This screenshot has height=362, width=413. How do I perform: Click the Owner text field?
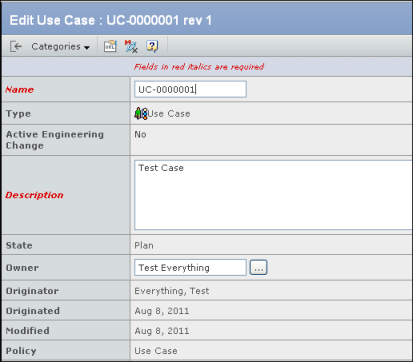[190, 268]
